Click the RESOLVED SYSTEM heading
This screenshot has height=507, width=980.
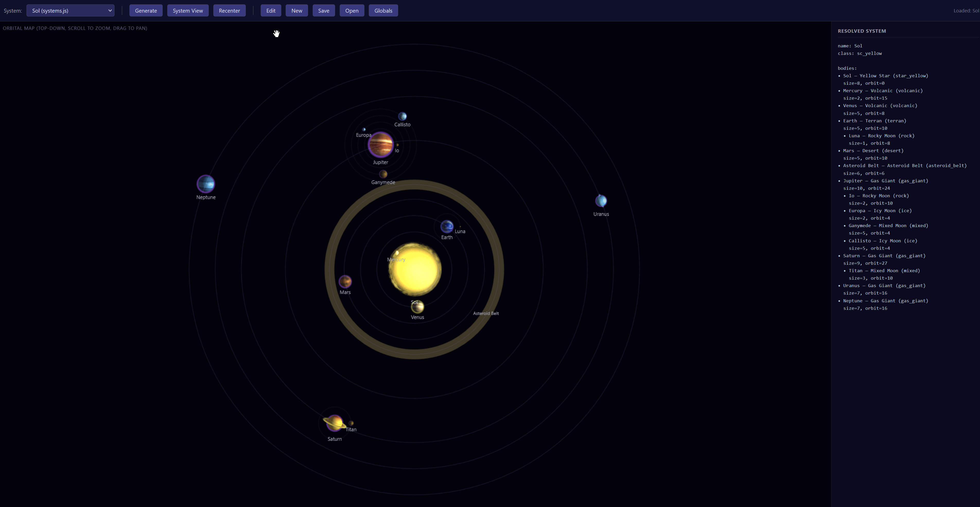tap(862, 31)
